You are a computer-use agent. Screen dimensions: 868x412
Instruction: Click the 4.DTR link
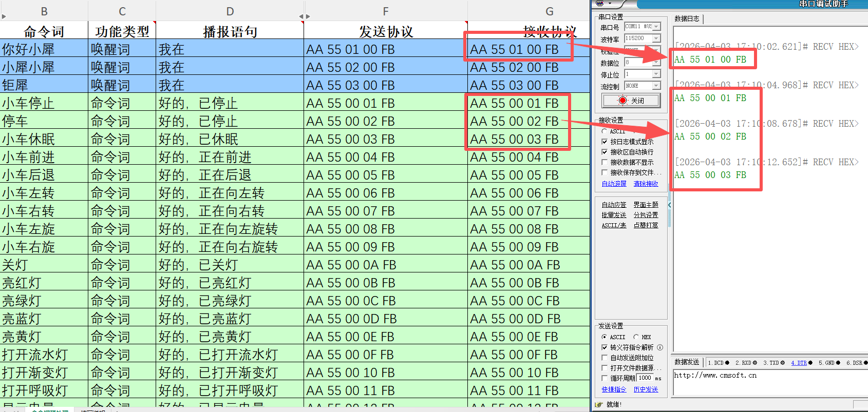click(799, 363)
